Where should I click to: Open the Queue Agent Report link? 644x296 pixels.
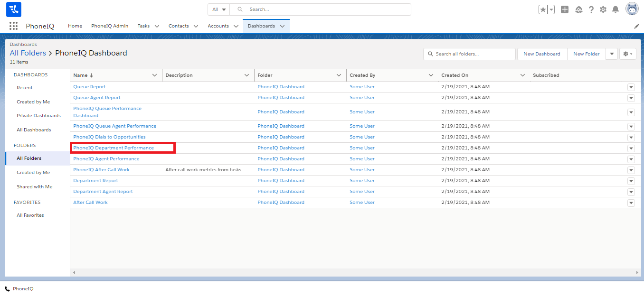tap(97, 98)
